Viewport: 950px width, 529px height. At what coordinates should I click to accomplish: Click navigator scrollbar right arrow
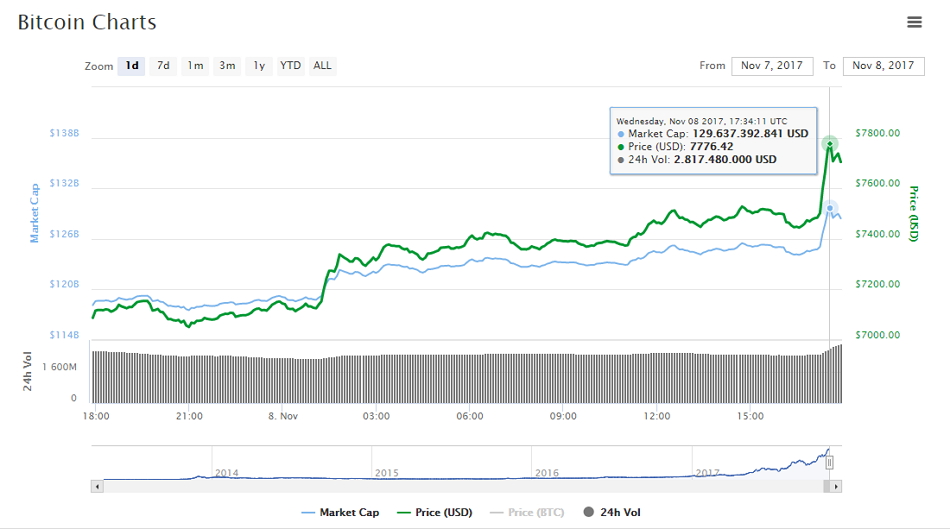[836, 487]
